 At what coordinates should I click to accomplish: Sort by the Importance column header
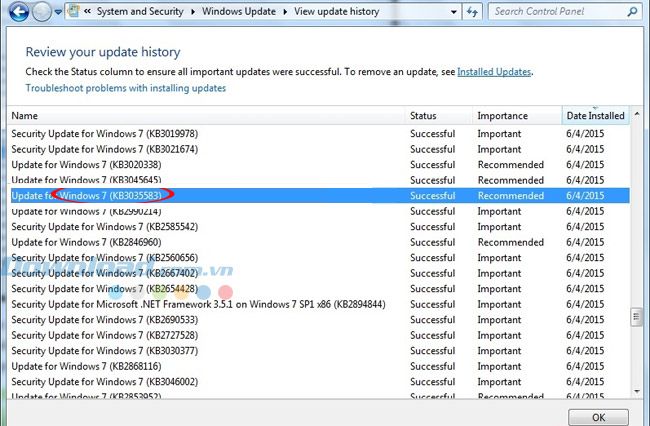[x=517, y=116]
